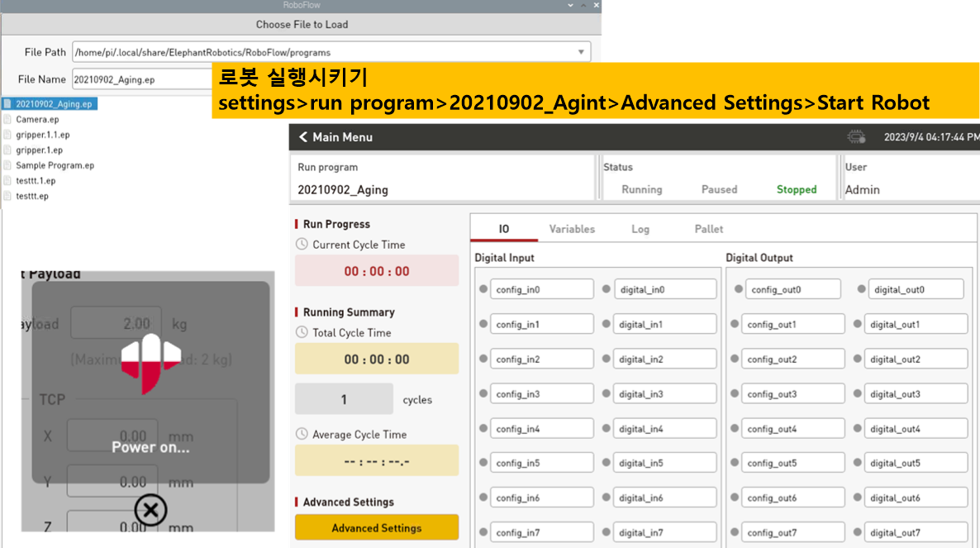Toggle the config_in3 indicator dot

click(x=483, y=393)
